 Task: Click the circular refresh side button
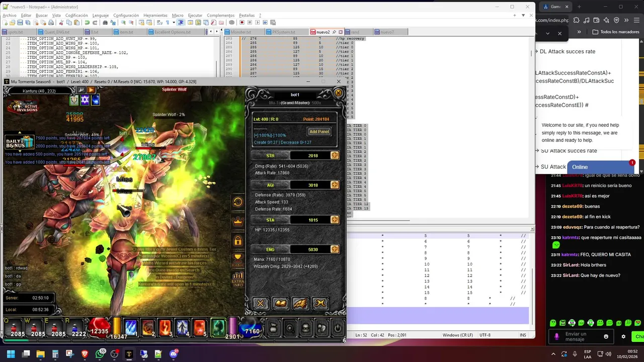tap(237, 202)
